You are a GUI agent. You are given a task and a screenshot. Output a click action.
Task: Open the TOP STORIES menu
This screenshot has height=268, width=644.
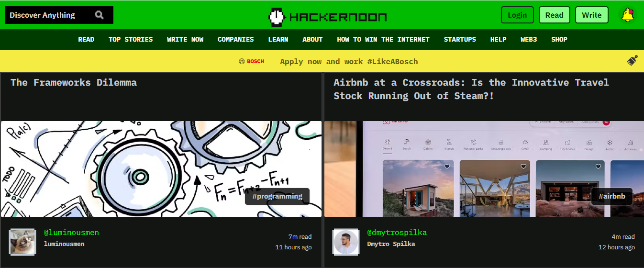131,39
